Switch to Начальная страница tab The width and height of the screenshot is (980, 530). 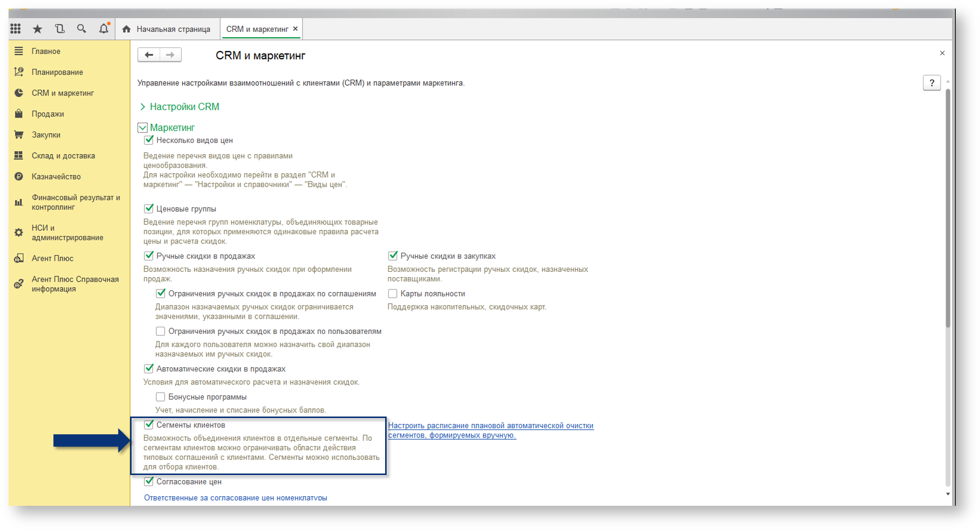pyautogui.click(x=167, y=29)
